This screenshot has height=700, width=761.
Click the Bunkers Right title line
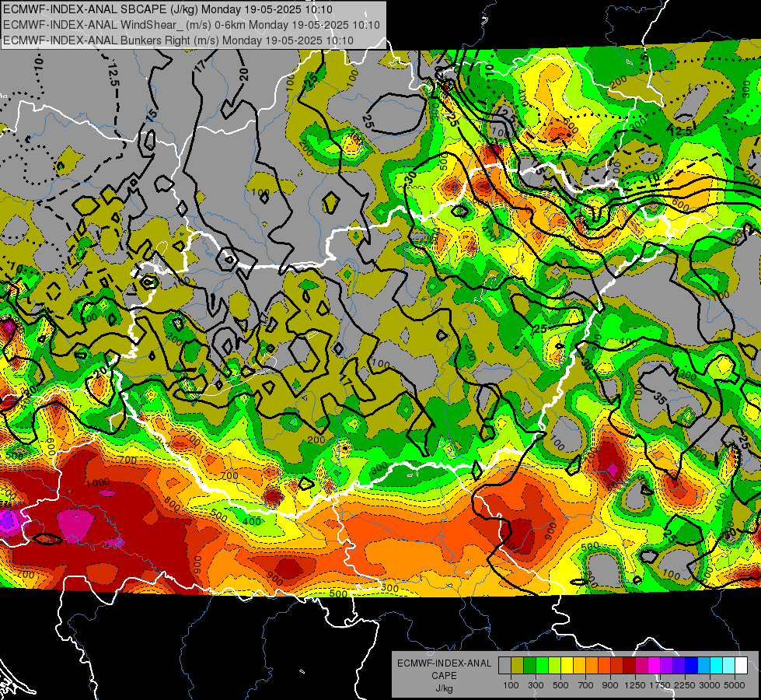point(178,40)
